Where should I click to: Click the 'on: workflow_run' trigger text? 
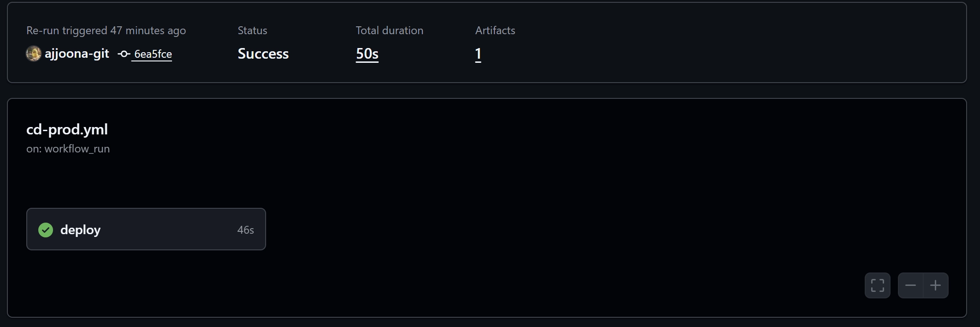pyautogui.click(x=68, y=149)
